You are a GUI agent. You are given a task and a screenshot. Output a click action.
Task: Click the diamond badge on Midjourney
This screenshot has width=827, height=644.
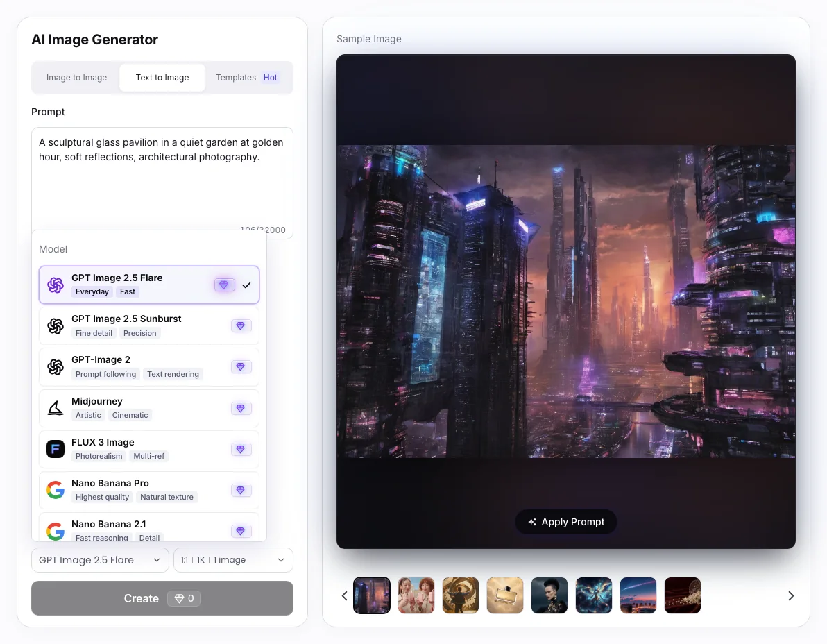[x=241, y=408]
